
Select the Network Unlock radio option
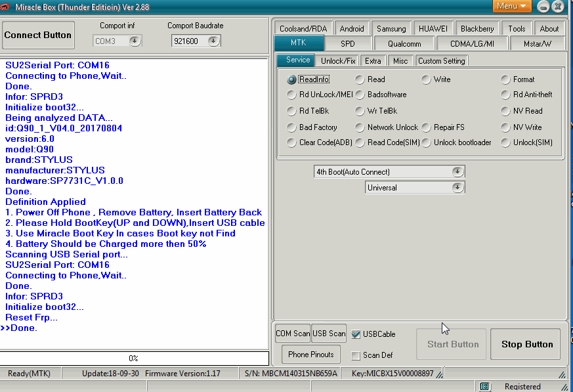coord(360,127)
